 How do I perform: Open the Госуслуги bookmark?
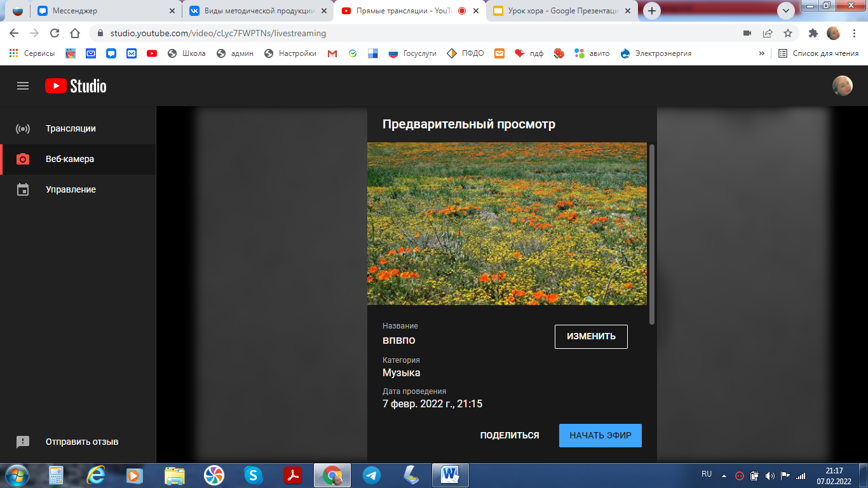[412, 53]
